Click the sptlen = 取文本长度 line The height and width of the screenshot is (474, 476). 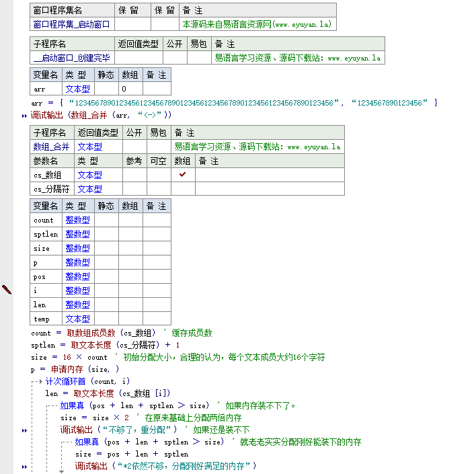(105, 345)
